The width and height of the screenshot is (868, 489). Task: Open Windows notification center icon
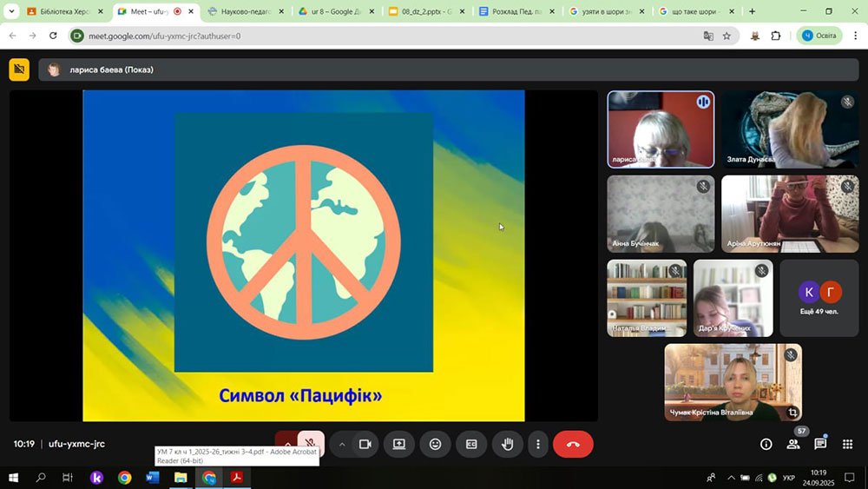[x=849, y=478]
